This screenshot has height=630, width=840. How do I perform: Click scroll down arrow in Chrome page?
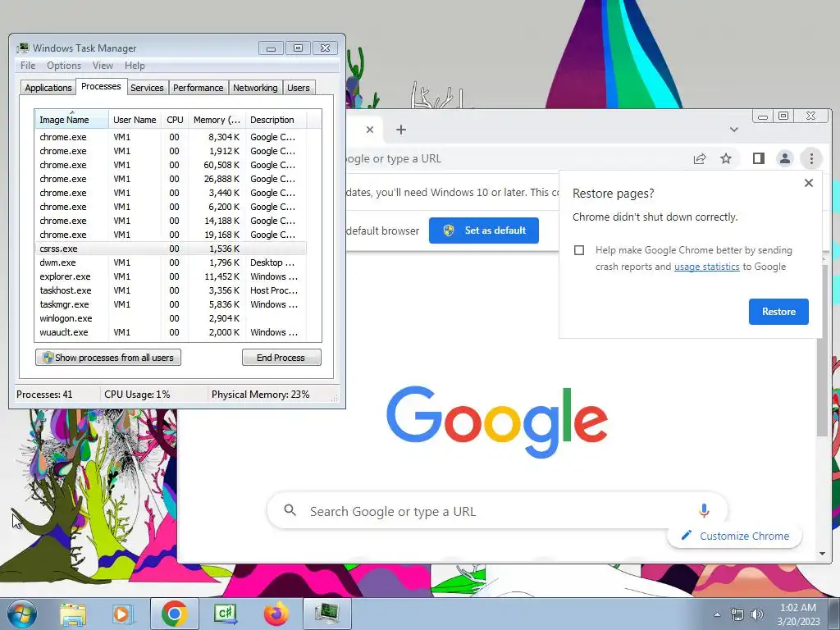pos(822,554)
